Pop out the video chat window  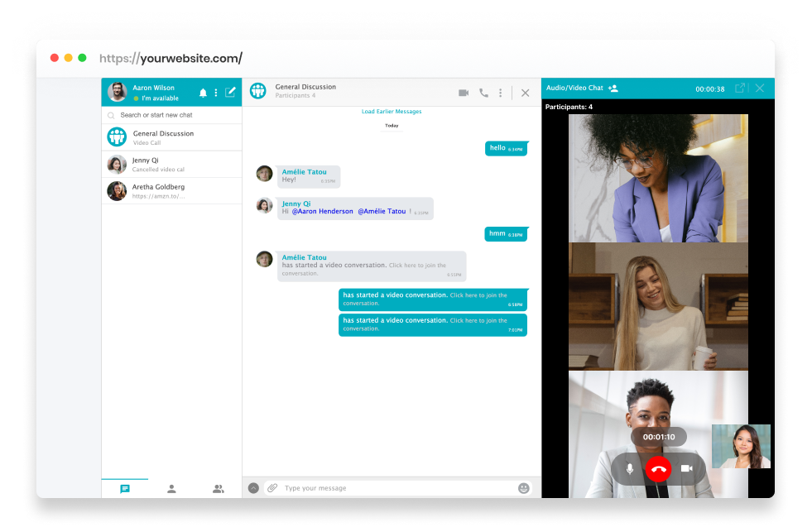click(x=740, y=88)
